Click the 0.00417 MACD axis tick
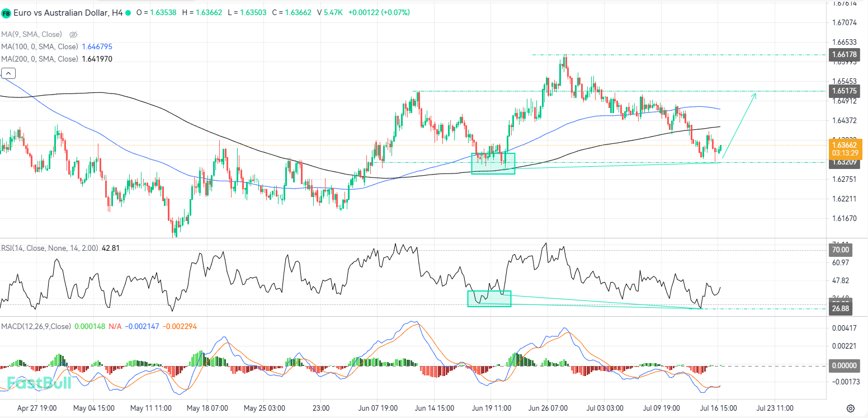 845,327
